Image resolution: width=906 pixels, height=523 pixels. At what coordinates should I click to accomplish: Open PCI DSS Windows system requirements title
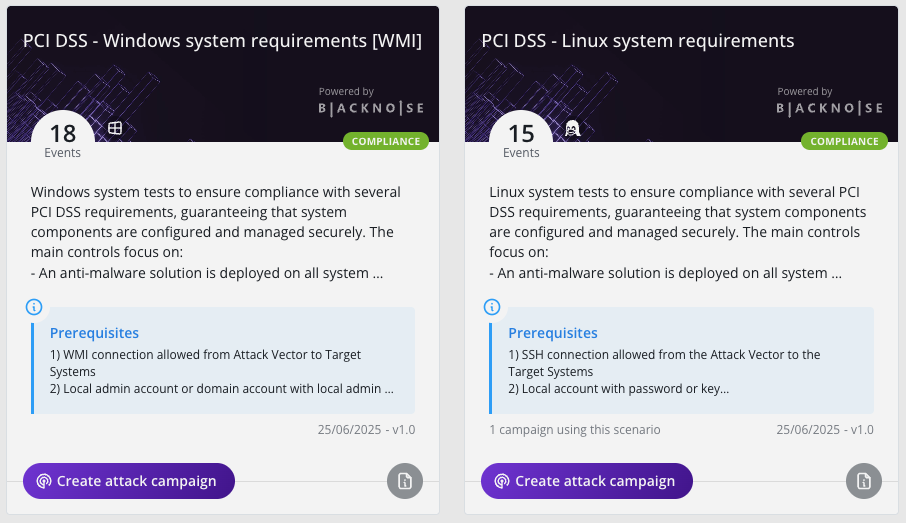point(222,41)
